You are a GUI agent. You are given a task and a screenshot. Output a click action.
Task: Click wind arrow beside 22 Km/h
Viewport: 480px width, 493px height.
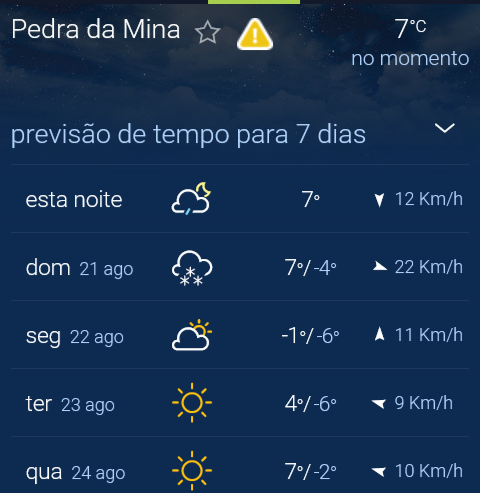point(379,266)
